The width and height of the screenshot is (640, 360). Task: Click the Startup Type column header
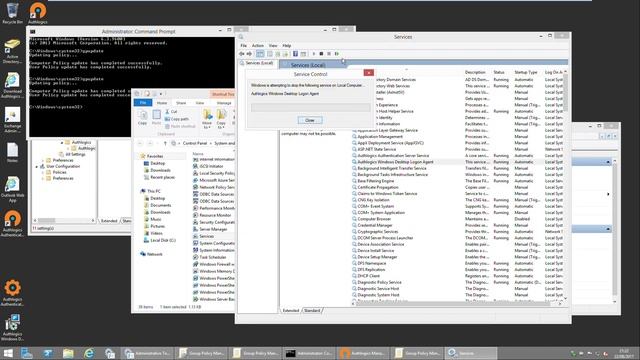526,72
